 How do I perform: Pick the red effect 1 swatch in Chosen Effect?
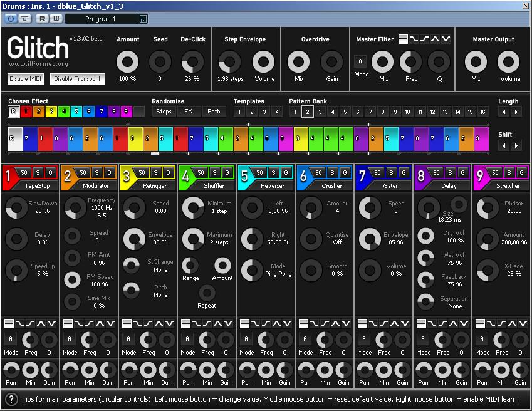point(26,112)
